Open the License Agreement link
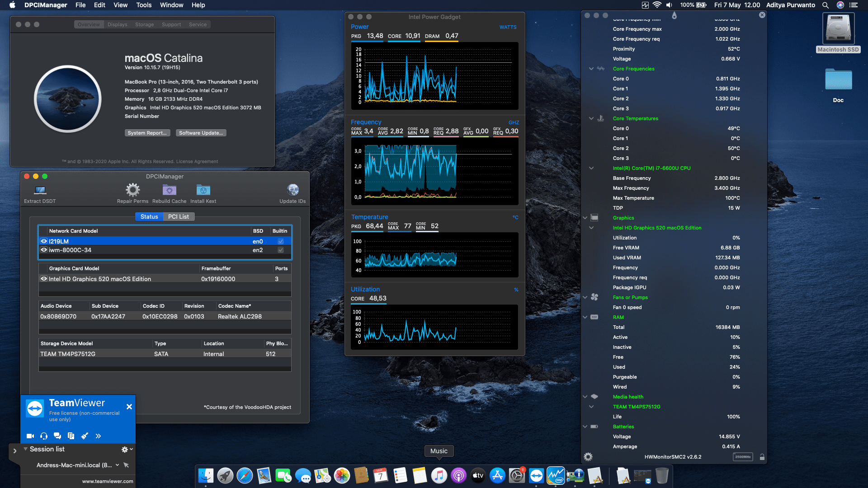Screen dimensions: 868x488 click(x=197, y=161)
